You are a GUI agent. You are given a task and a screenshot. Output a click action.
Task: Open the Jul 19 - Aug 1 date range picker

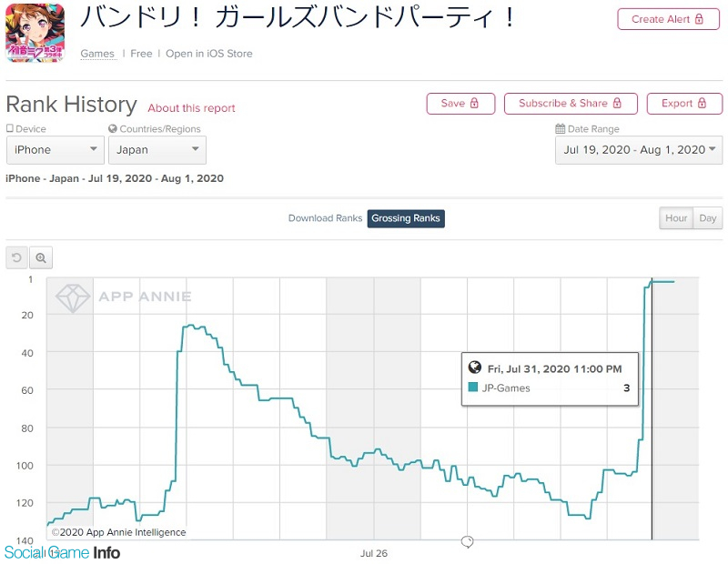click(639, 150)
